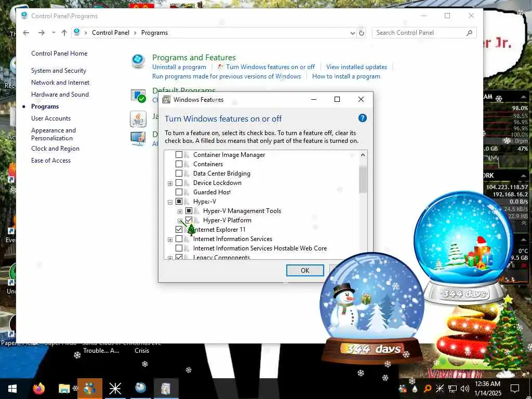532x399 pixels.
Task: Enable the Guarded Host checkbox
Action: (x=179, y=192)
